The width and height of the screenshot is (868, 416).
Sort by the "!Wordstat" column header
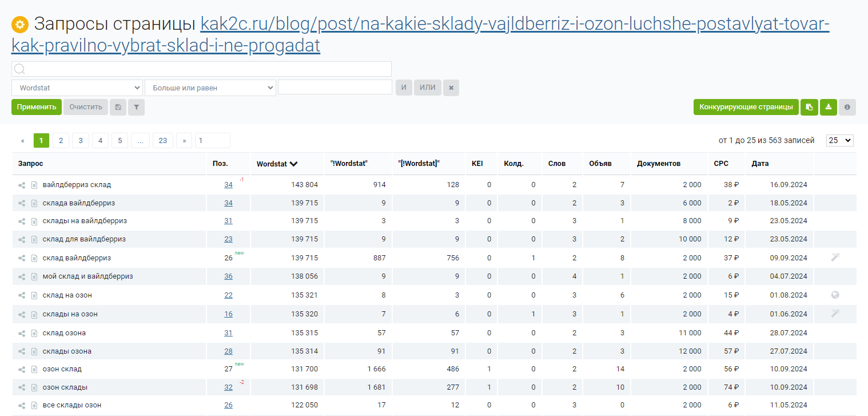pyautogui.click(x=349, y=164)
